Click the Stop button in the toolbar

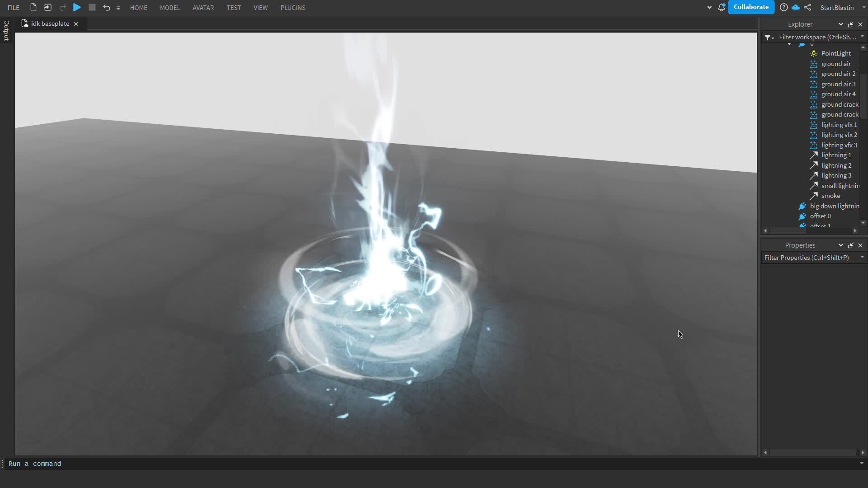pos(92,7)
